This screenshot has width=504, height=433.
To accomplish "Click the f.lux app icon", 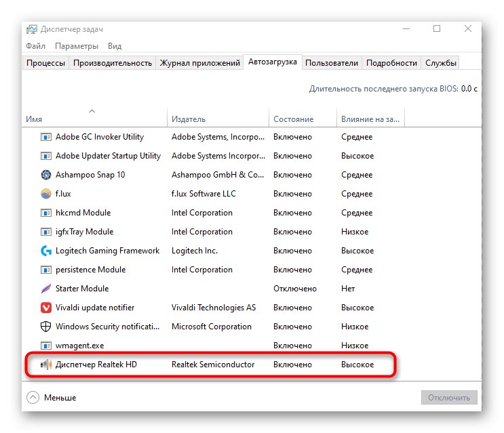I will pos(46,194).
